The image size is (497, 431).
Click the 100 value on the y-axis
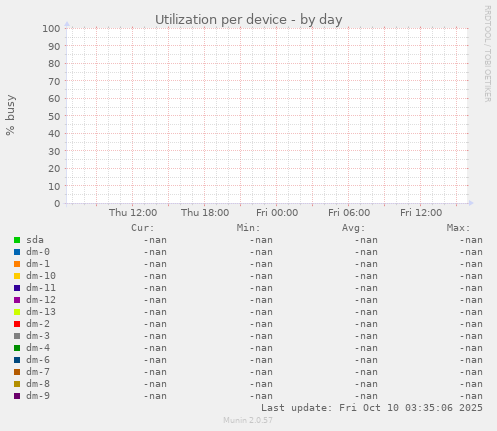tap(51, 29)
